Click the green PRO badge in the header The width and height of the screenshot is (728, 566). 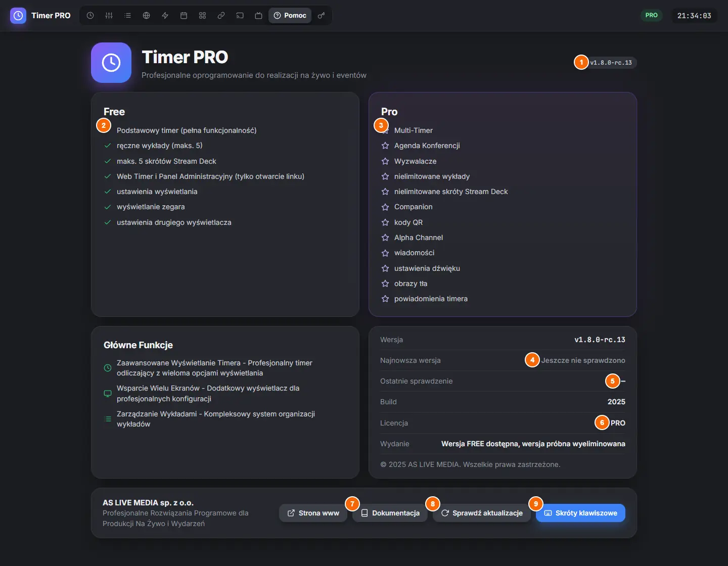click(x=652, y=15)
